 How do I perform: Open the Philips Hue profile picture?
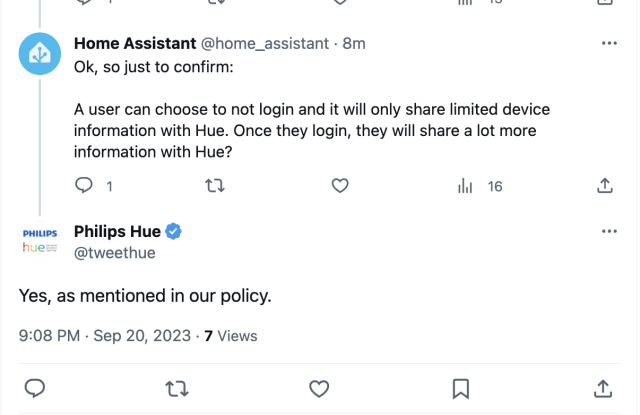click(x=41, y=242)
